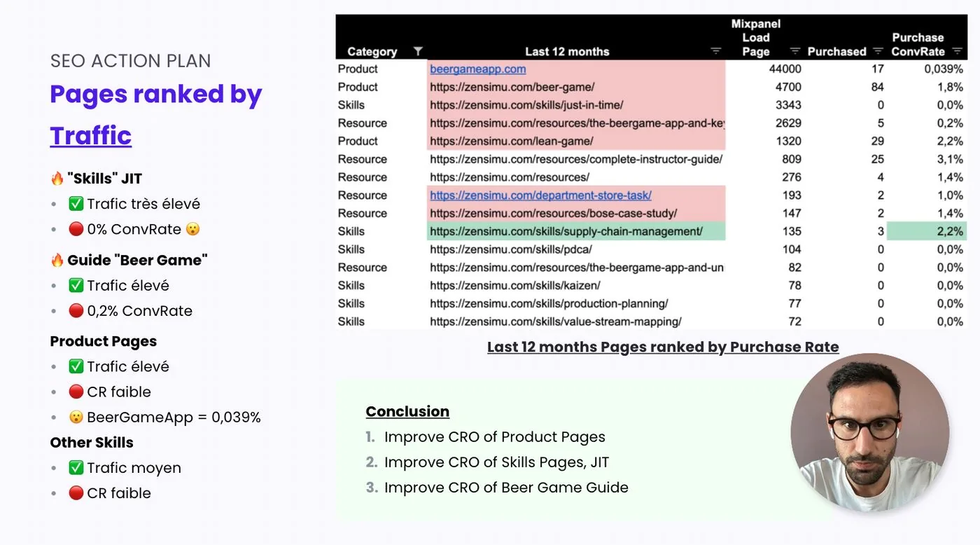
Task: Select the 3,1% conversion rate cell
Action: pyautogui.click(x=951, y=159)
